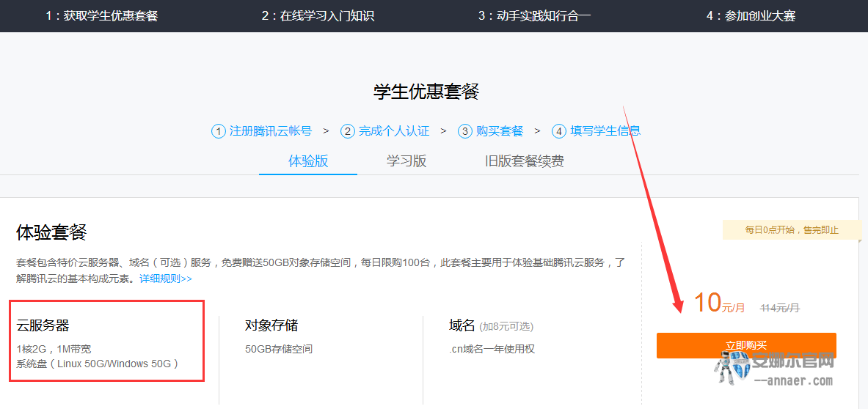Click circled number 1 step icon

[x=219, y=131]
